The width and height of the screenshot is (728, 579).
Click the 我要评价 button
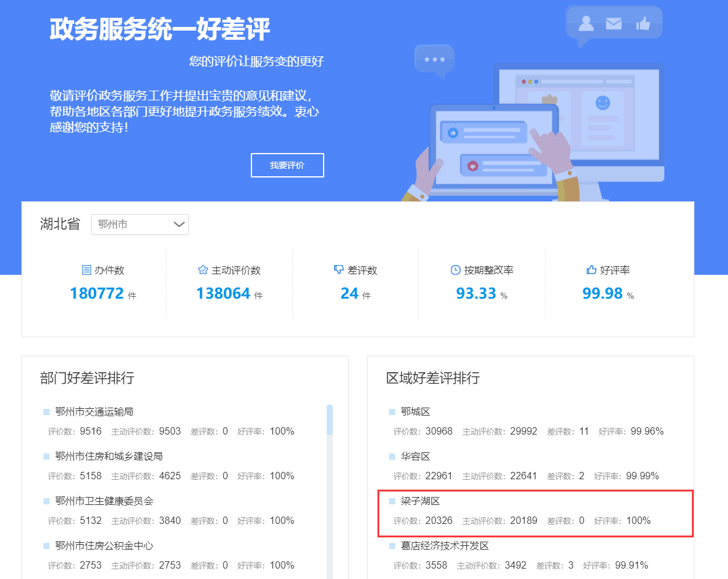pos(288,165)
